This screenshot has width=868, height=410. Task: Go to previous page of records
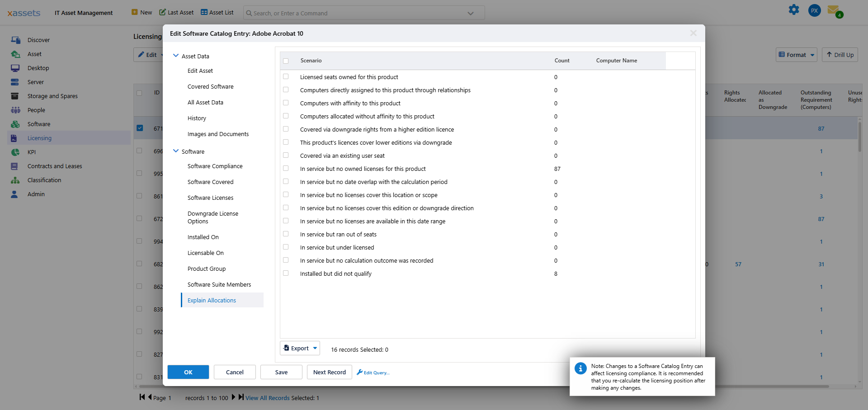[x=150, y=397]
